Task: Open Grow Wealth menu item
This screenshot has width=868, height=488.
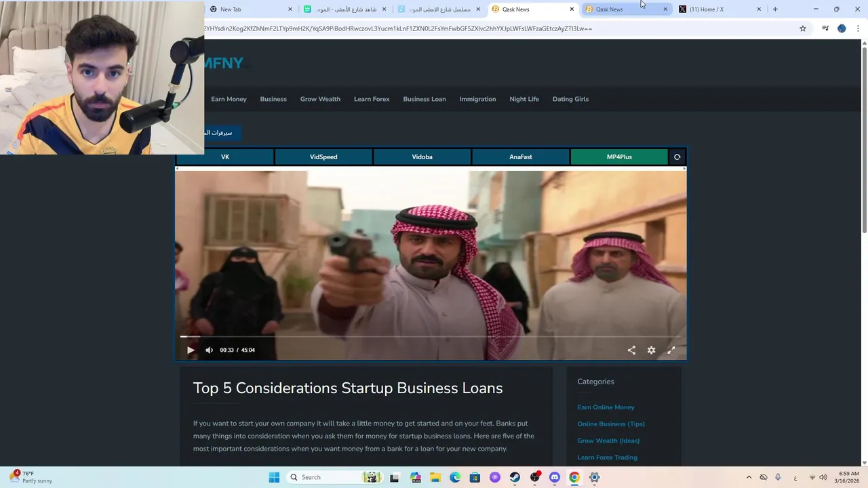Action: (x=320, y=99)
